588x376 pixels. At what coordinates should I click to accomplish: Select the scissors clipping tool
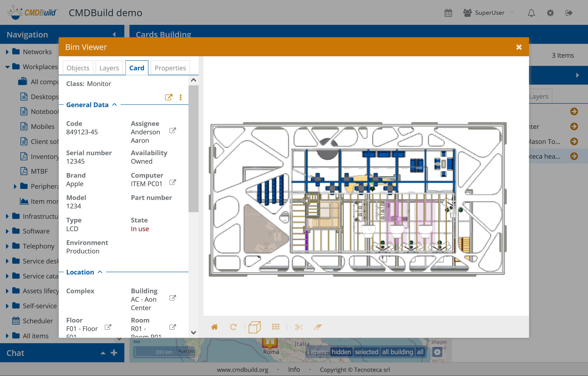point(299,327)
